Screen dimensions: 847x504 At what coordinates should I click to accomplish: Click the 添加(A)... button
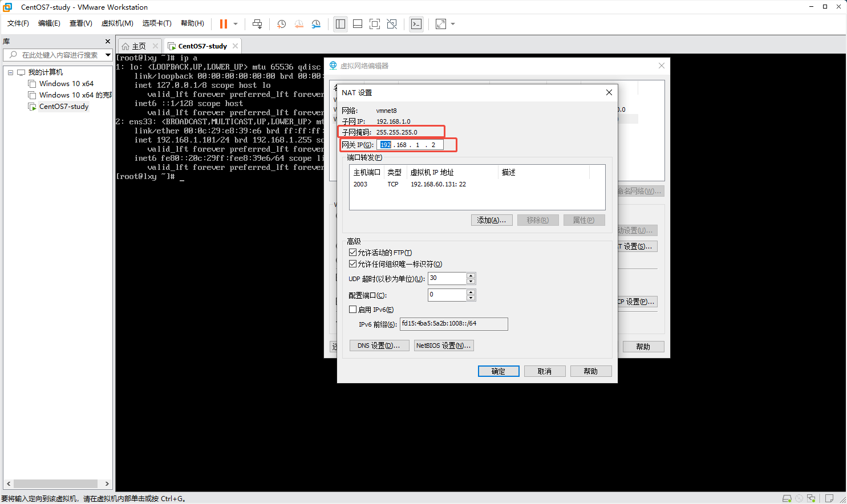click(x=492, y=220)
